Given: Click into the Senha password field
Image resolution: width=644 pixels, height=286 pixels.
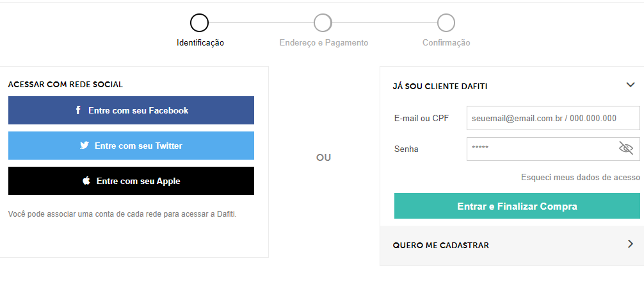Looking at the screenshot, I should click(541, 149).
